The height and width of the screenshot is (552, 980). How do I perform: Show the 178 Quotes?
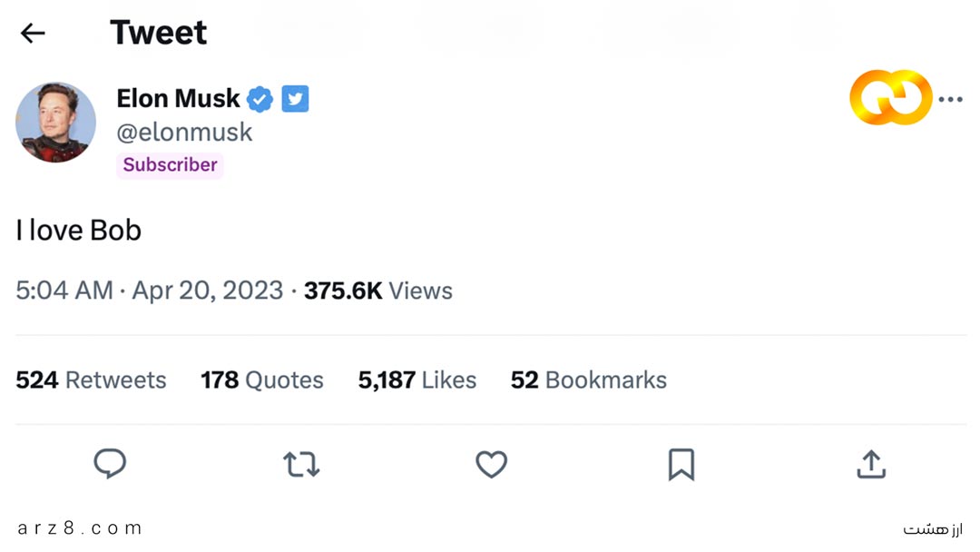coord(262,379)
